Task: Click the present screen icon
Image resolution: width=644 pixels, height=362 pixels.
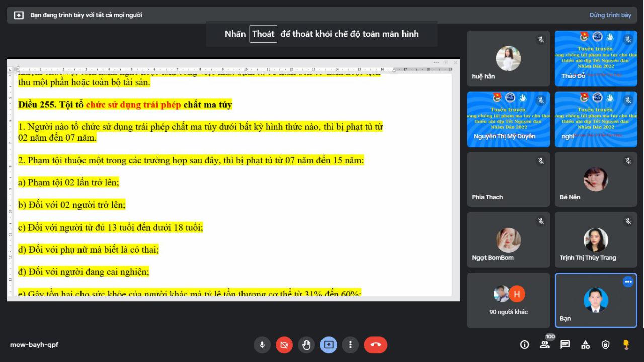Action: [x=328, y=345]
